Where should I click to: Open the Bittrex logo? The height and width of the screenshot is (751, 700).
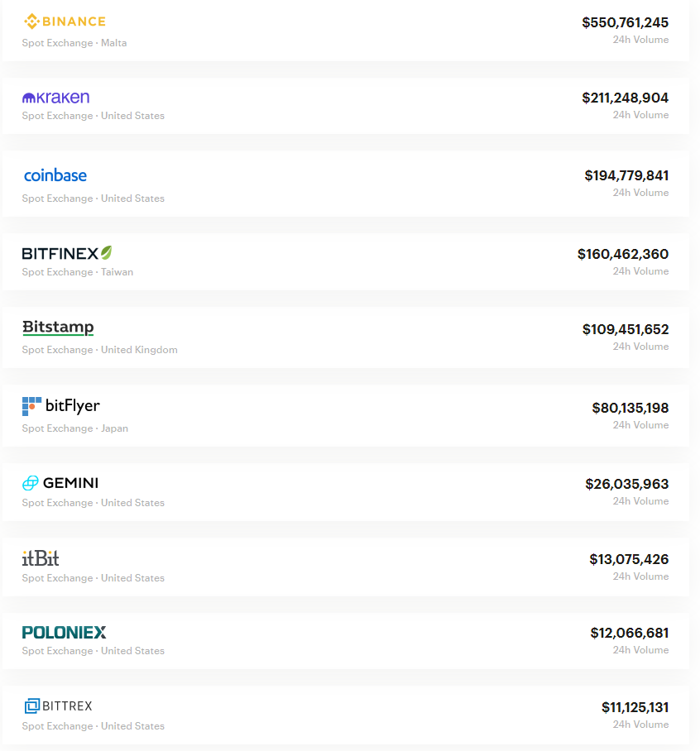coord(58,706)
